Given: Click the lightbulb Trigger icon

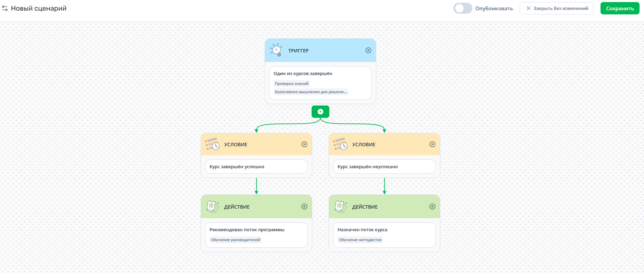Looking at the screenshot, I should [276, 50].
